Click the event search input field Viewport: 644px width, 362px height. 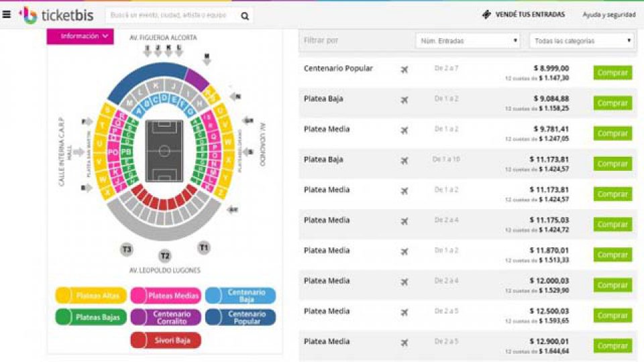171,15
